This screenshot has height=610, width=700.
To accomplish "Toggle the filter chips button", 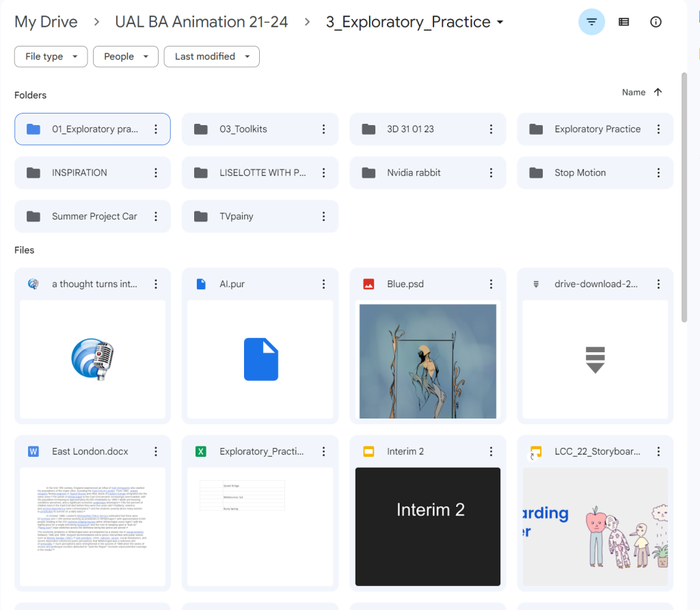I will coord(591,22).
